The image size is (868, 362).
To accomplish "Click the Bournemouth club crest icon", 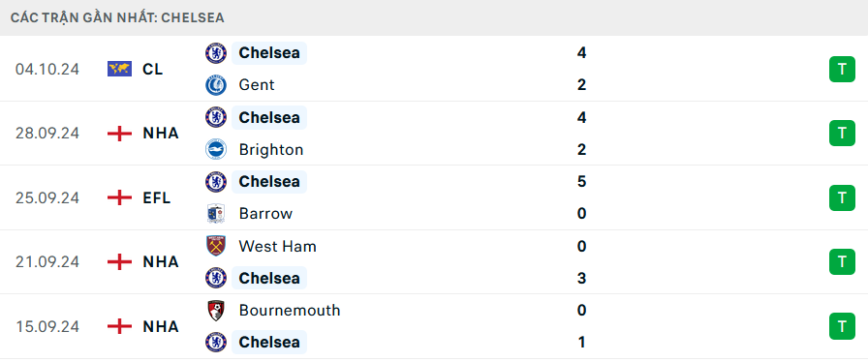I will click(216, 310).
